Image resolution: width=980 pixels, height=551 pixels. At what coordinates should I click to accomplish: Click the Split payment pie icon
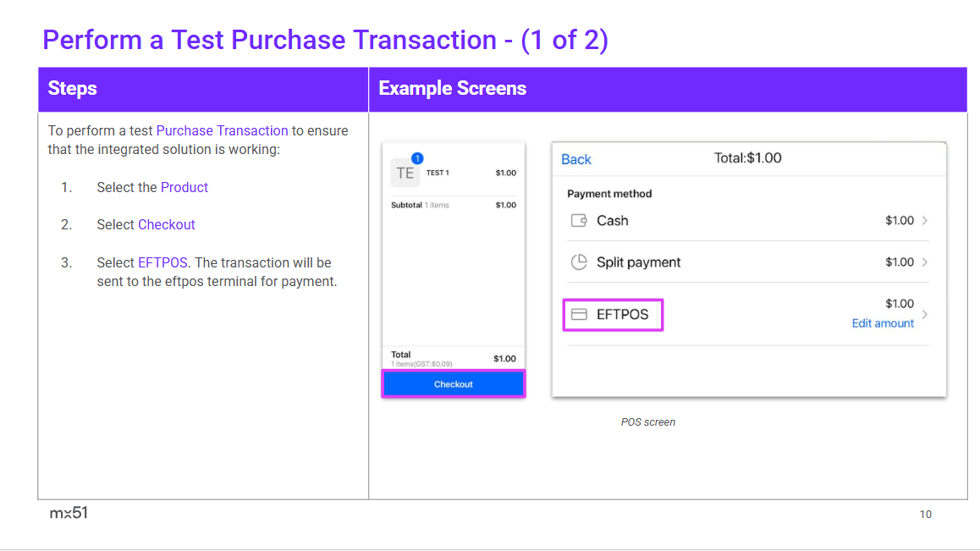(x=579, y=262)
